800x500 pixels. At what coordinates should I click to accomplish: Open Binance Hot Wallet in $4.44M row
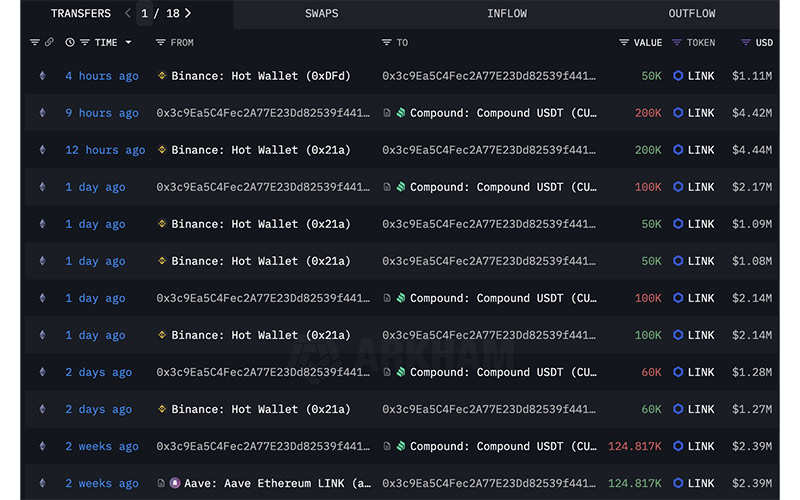pyautogui.click(x=261, y=150)
